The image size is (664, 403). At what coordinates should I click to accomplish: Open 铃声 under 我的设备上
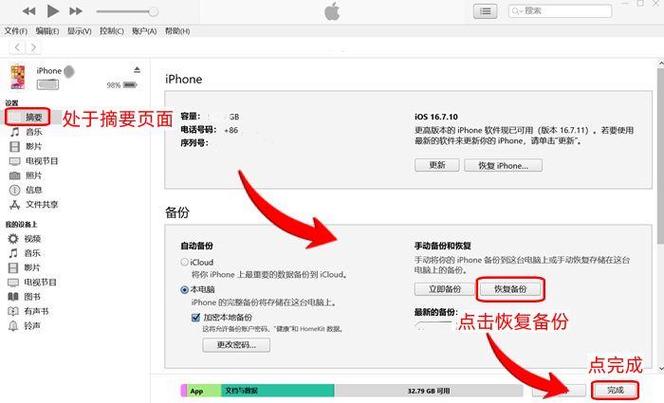25,326
